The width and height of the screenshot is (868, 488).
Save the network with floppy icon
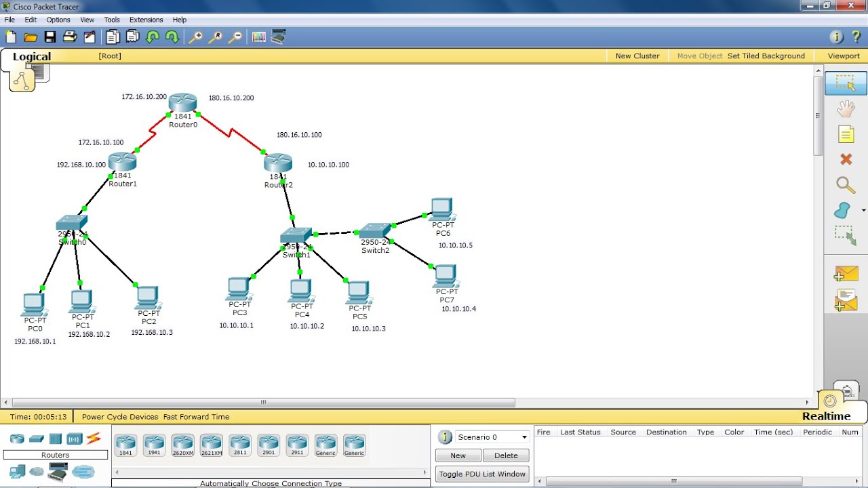tap(50, 37)
